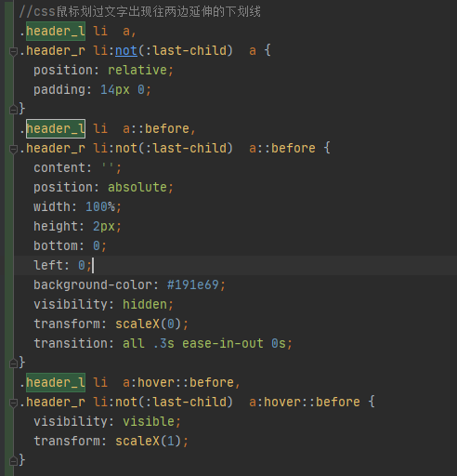The image size is (457, 476).
Task: Click "a:hover::before {" in the .header_r selector
Action: 312,402
